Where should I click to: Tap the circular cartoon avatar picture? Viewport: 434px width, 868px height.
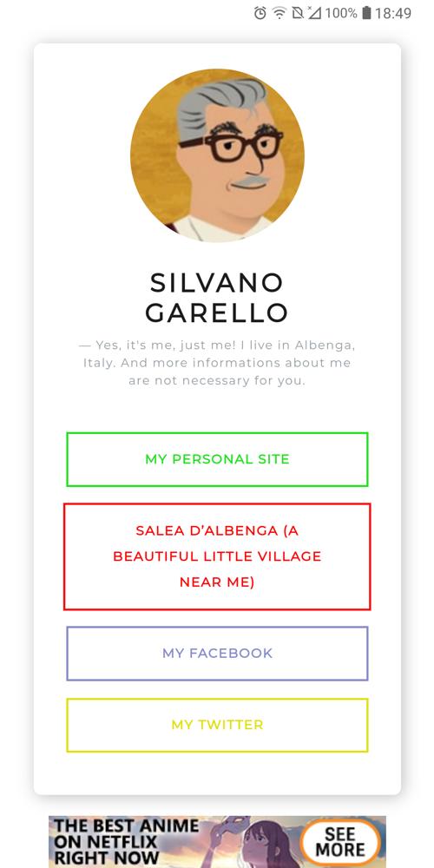pyautogui.click(x=217, y=155)
